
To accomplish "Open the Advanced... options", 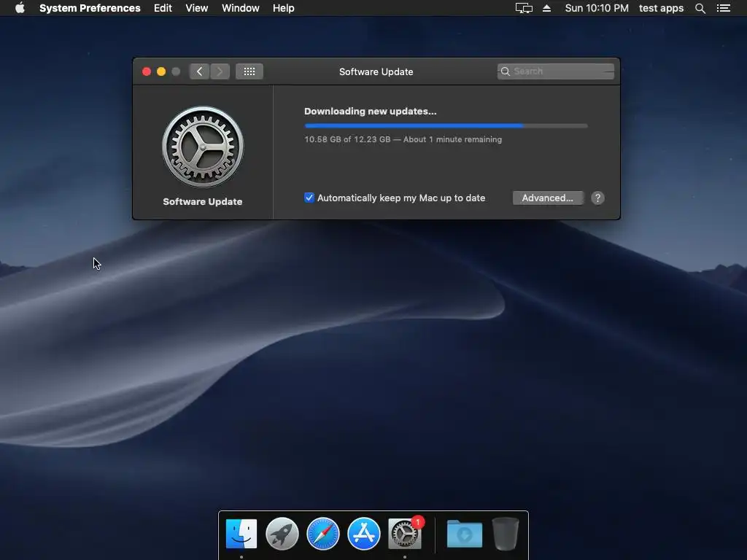I will click(548, 198).
